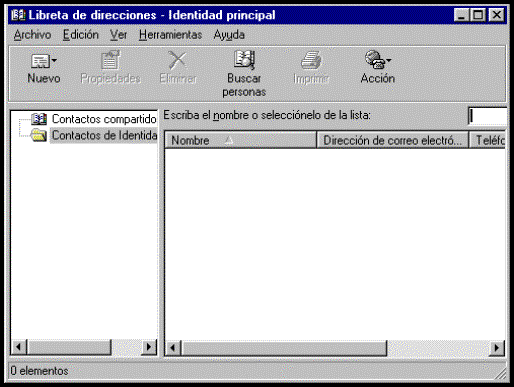Click left arrow of folder pane scrollbar
Image resolution: width=514 pixels, height=387 pixels.
(x=19, y=347)
